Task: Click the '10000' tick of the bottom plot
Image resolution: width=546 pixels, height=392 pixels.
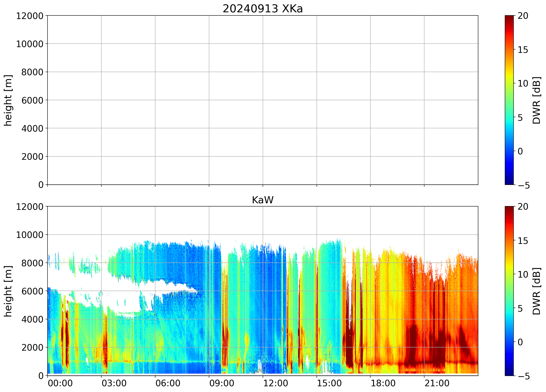Action: tap(30, 235)
